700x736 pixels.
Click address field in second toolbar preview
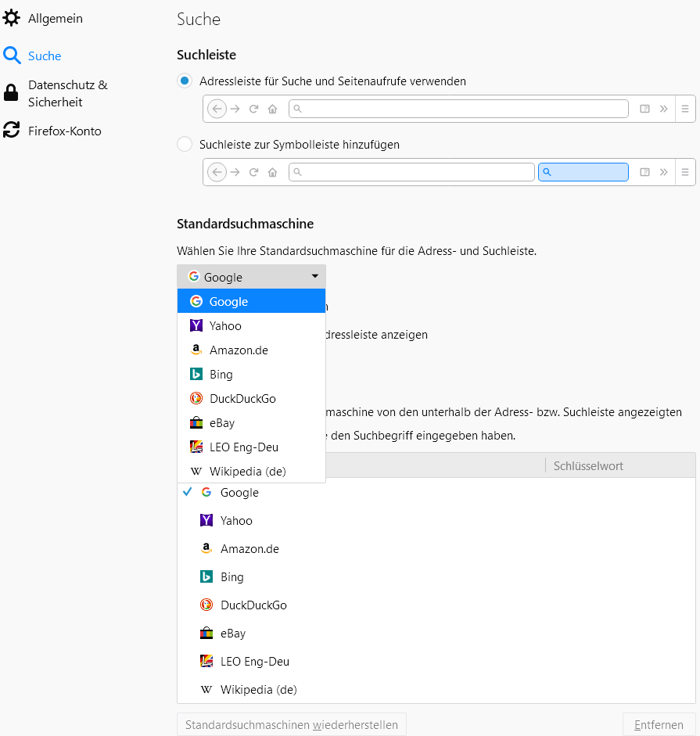point(411,172)
